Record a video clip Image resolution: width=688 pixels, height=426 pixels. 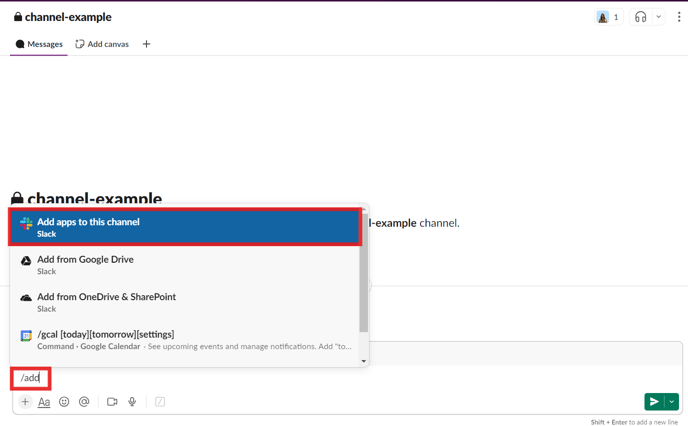(x=112, y=402)
